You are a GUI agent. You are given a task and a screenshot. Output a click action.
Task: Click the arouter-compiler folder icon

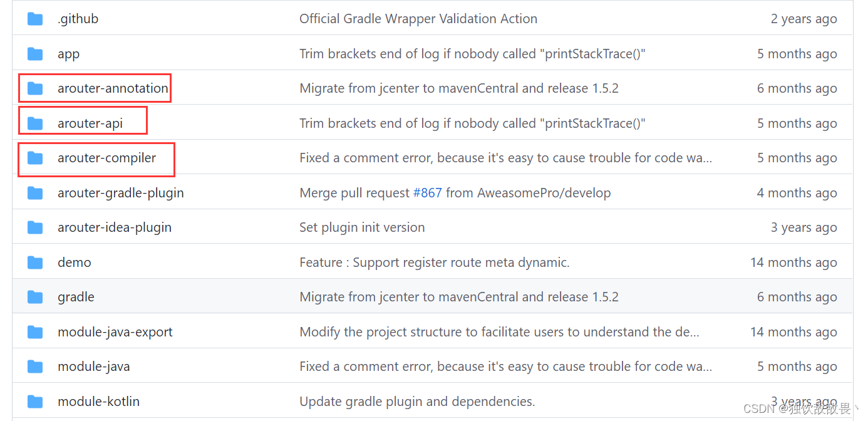[x=35, y=158]
